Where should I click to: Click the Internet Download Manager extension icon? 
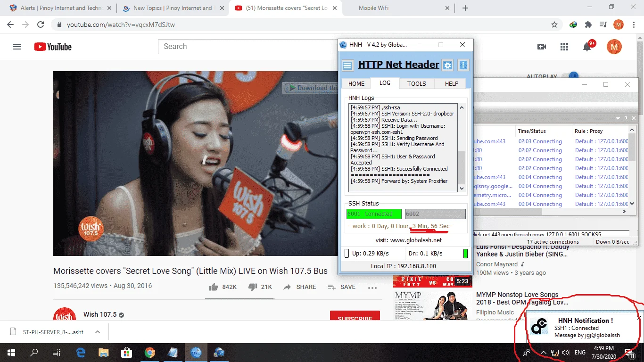click(x=573, y=25)
